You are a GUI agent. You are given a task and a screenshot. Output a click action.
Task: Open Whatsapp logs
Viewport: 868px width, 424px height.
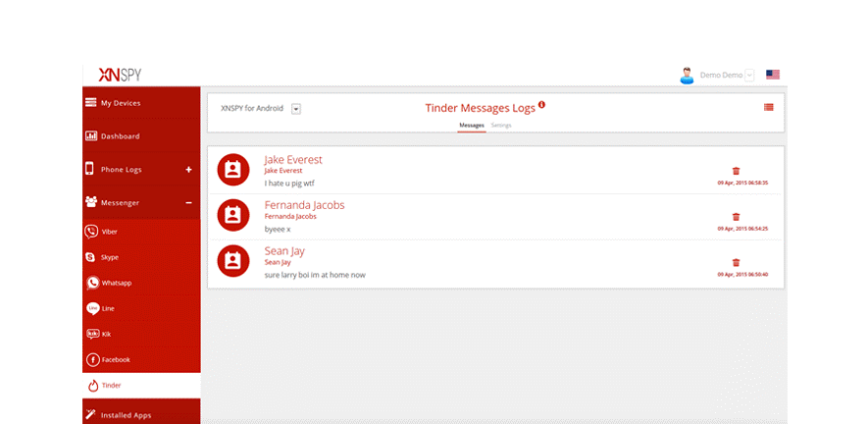[141, 283]
